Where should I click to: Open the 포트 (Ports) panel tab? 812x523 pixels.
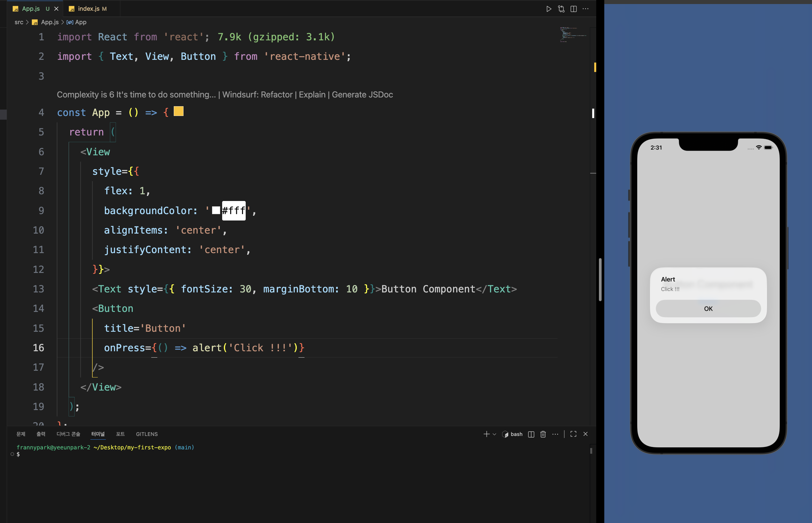(120, 434)
